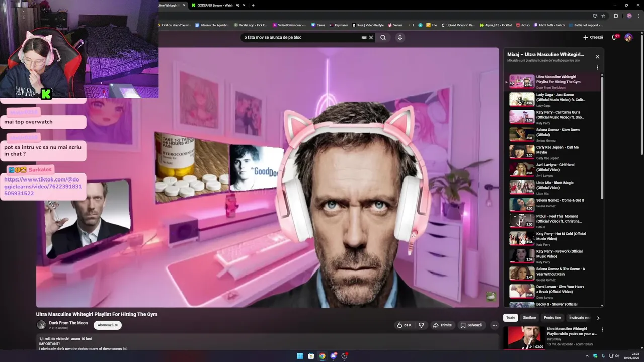Image resolution: width=644 pixels, height=362 pixels.
Task: Close the Mixaj playlist panel
Action: [597, 57]
